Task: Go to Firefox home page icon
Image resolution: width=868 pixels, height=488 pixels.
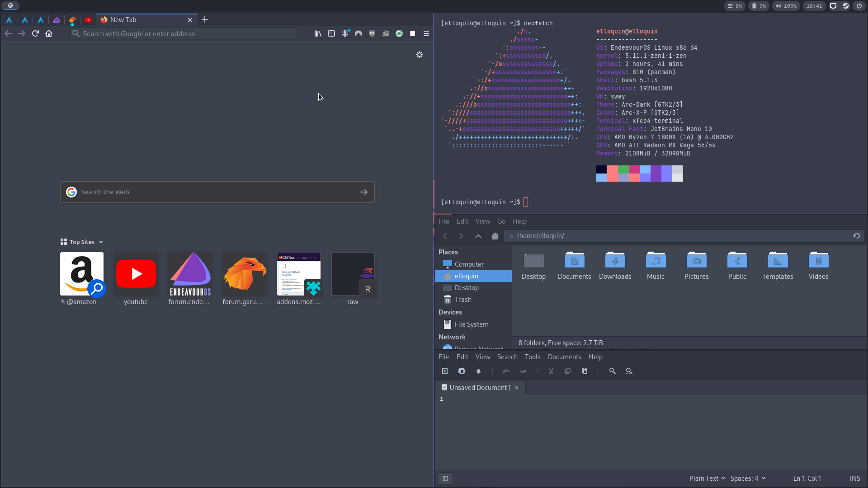Action: pyautogui.click(x=49, y=33)
